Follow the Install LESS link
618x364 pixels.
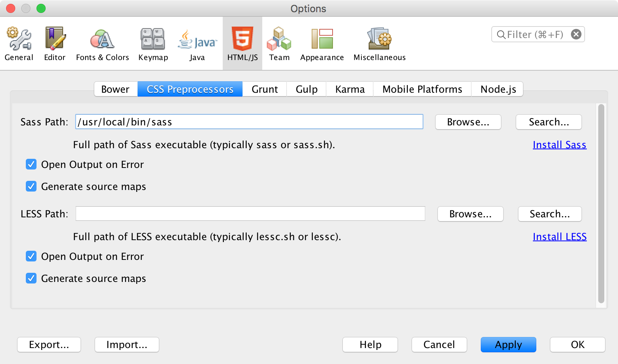coord(559,237)
